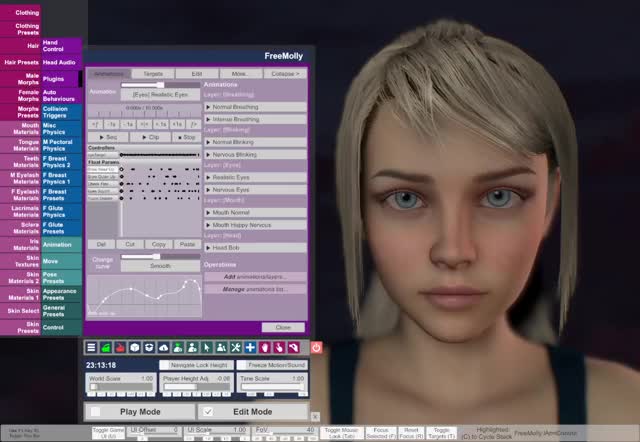Toggle the Edit Mode checkbox
Image resolution: width=640 pixels, height=442 pixels.
click(208, 412)
